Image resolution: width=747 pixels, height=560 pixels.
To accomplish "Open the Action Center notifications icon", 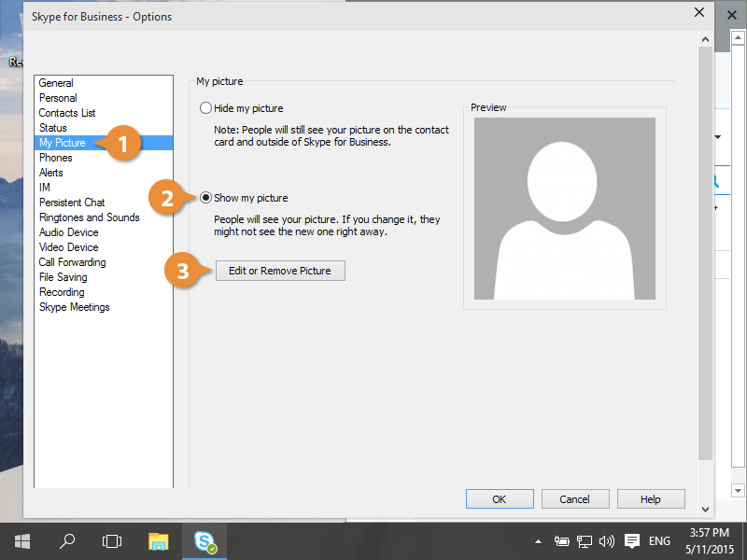I will pos(632,540).
